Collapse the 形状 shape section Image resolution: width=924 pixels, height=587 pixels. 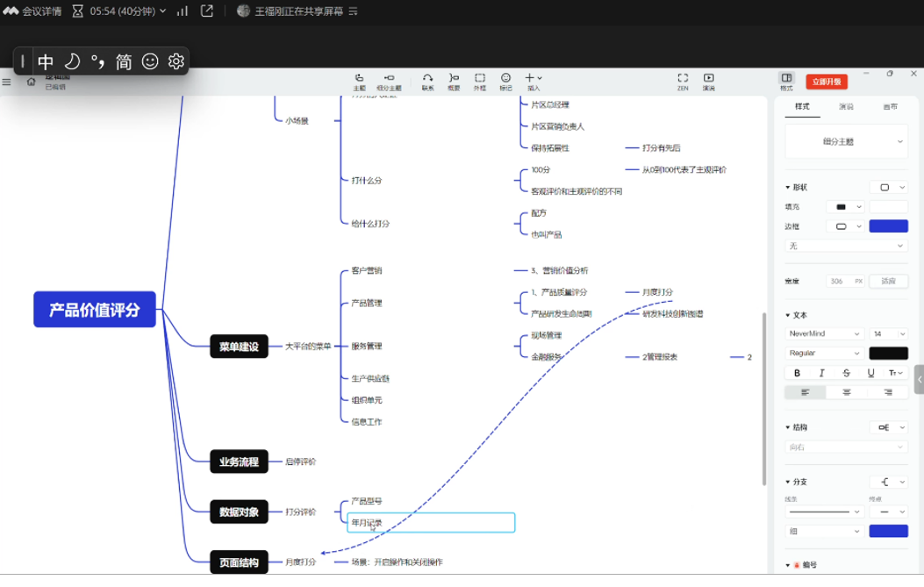788,188
